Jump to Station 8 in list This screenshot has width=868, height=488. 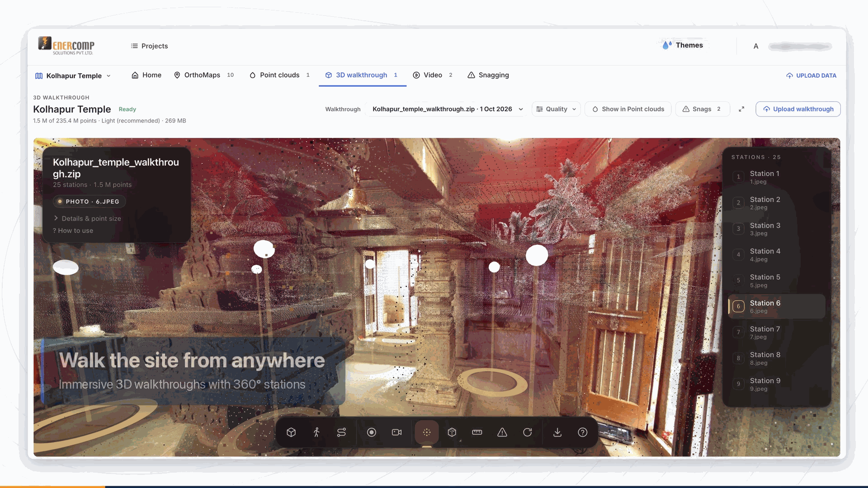[777, 358]
